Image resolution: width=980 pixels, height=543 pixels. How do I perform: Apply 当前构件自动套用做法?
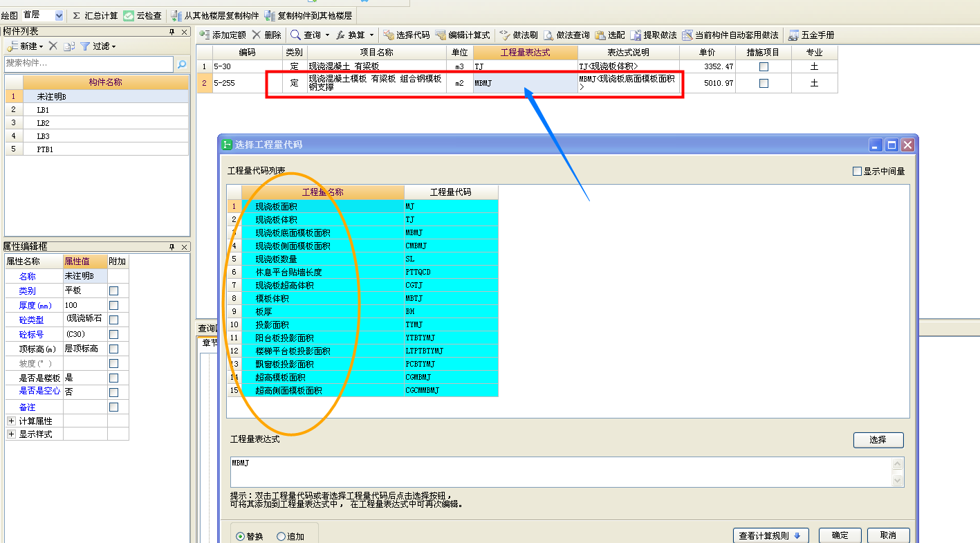point(730,35)
